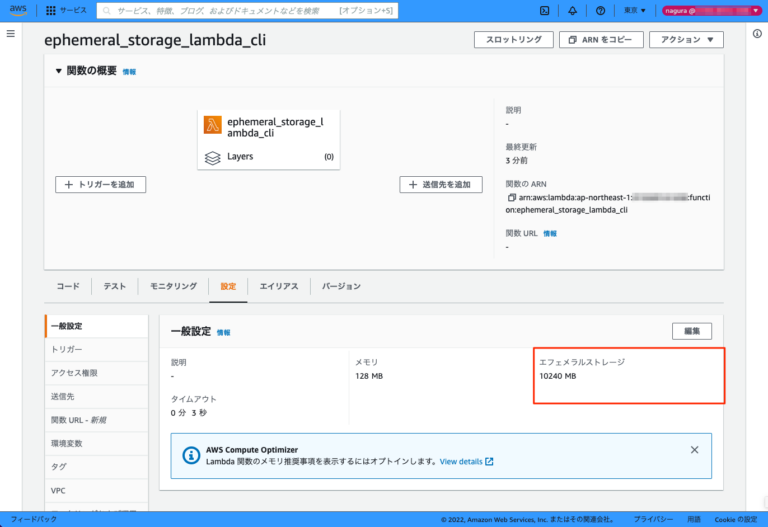
Task: Toggle the left hamburger navigation menu
Action: click(10, 34)
